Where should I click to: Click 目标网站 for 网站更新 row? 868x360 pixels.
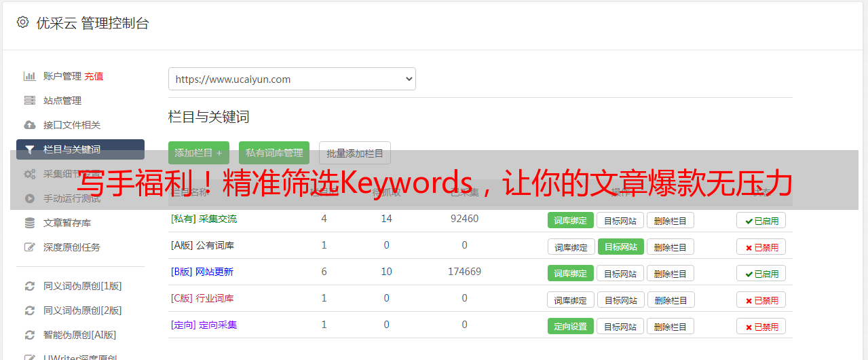pos(620,273)
